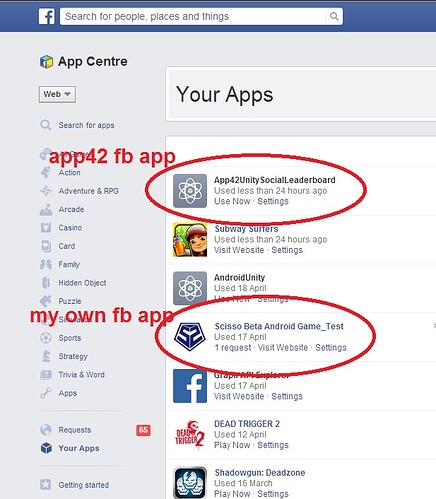The image size is (436, 499).
Task: Click the Subway Surfers thumbnail
Action: 190,240
